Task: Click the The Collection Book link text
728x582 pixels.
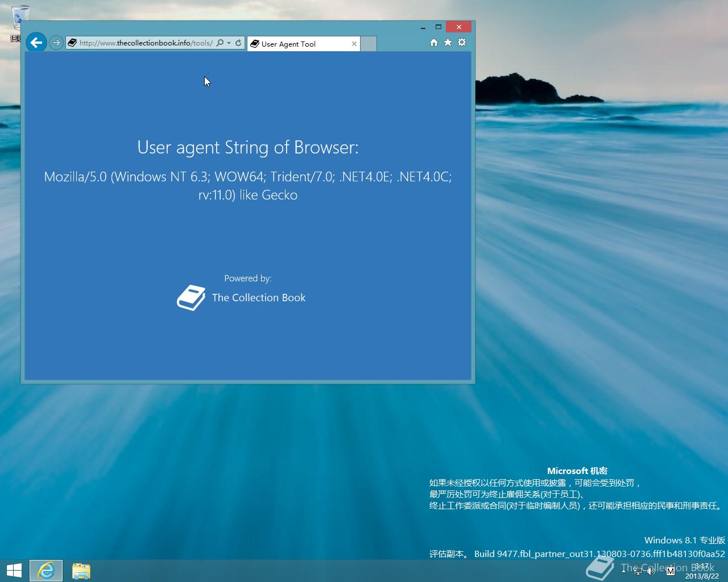Action: [x=259, y=298]
